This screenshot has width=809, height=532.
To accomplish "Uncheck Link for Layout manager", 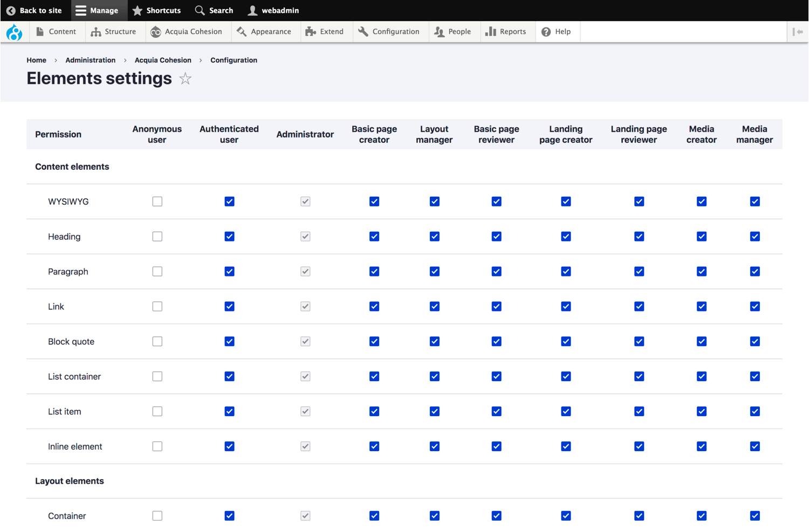I will pyautogui.click(x=434, y=307).
